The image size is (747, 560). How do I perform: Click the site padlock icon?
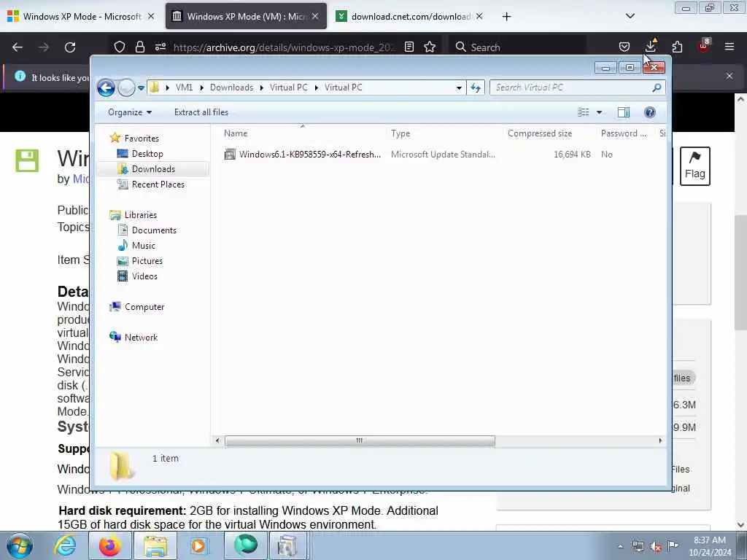coord(139,47)
